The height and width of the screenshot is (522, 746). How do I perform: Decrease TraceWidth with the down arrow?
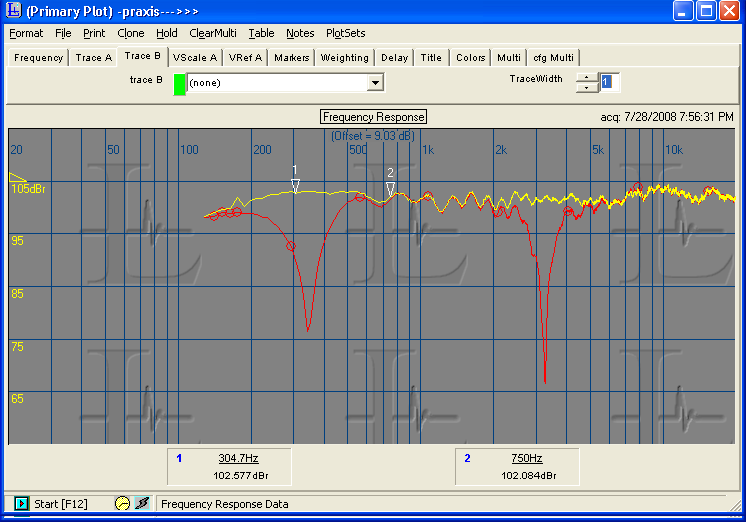(x=587, y=88)
